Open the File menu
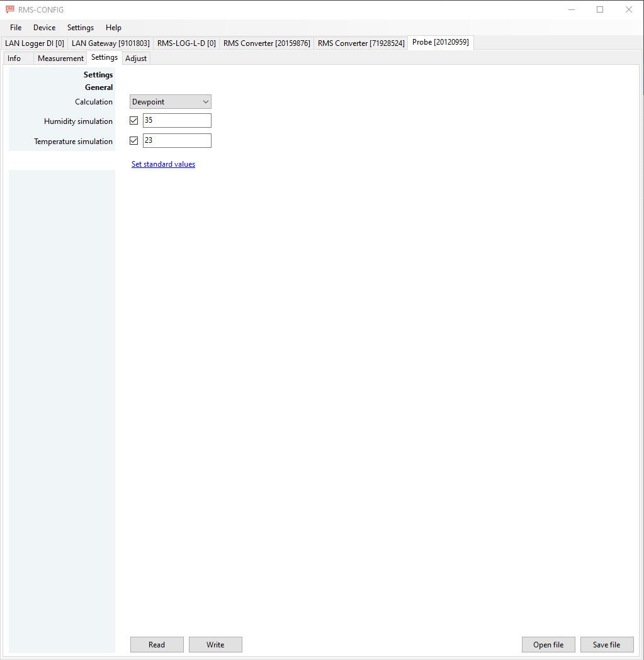 [16, 28]
